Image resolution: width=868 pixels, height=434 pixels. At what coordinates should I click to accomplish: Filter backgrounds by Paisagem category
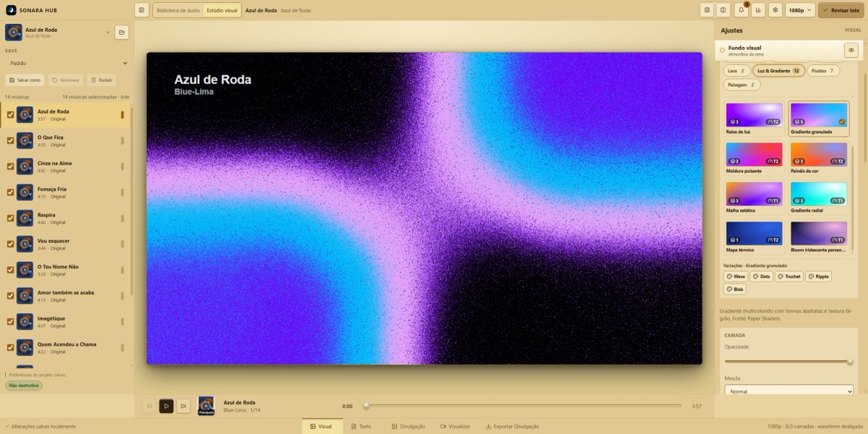741,85
